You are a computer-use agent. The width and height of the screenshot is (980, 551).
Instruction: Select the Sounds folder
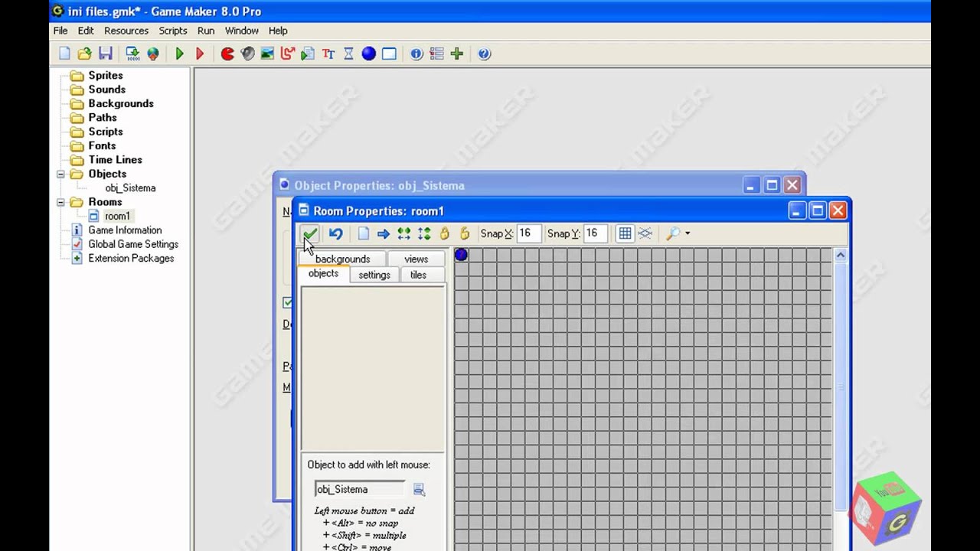click(x=107, y=90)
